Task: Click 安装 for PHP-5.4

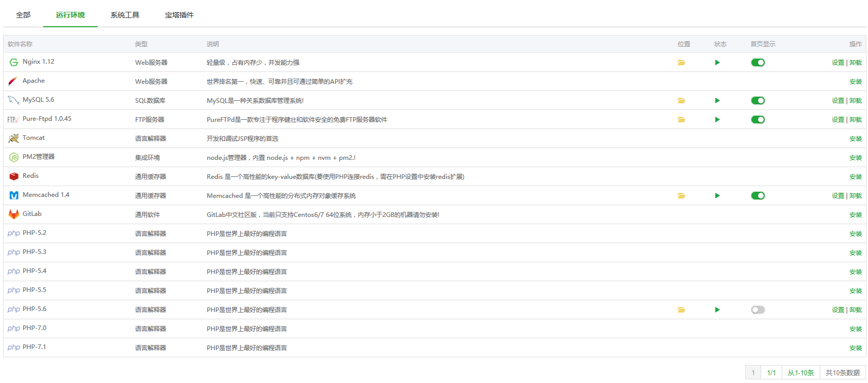Action: [856, 272]
